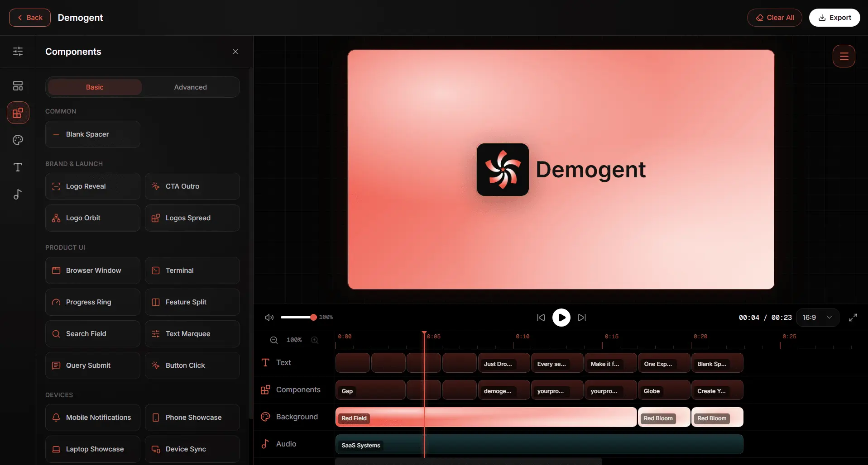This screenshot has height=465, width=868.
Task: Add the Browser Window component
Action: [x=93, y=270]
